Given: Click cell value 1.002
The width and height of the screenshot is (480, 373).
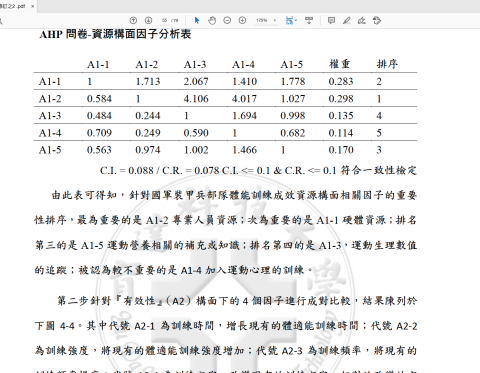Looking at the screenshot, I should 196,150.
